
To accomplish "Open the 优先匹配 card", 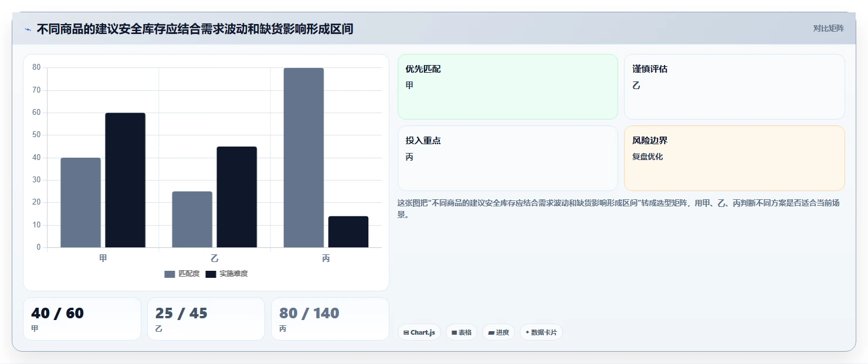I will coord(508,87).
